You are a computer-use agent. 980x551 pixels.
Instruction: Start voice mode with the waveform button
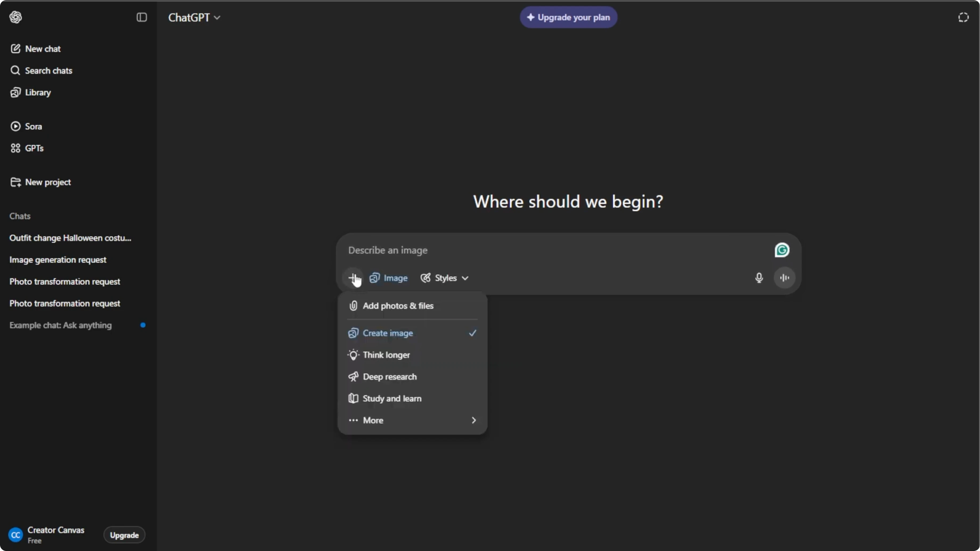click(785, 278)
